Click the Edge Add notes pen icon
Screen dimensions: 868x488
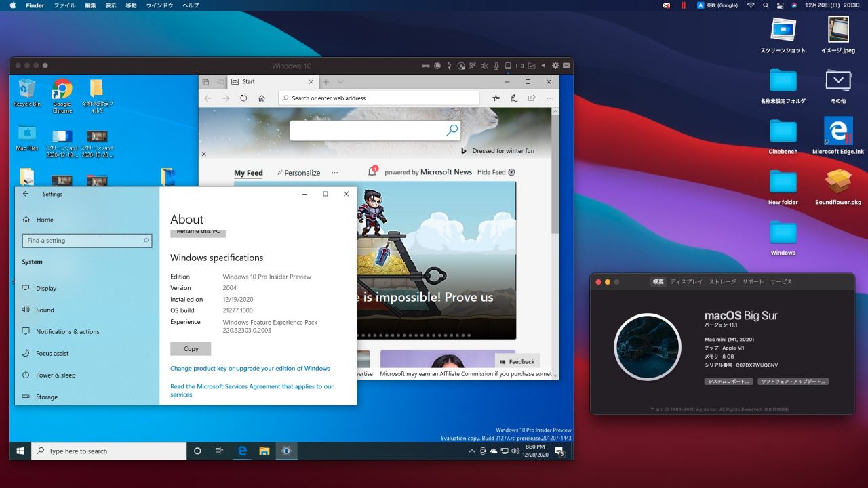pyautogui.click(x=514, y=98)
